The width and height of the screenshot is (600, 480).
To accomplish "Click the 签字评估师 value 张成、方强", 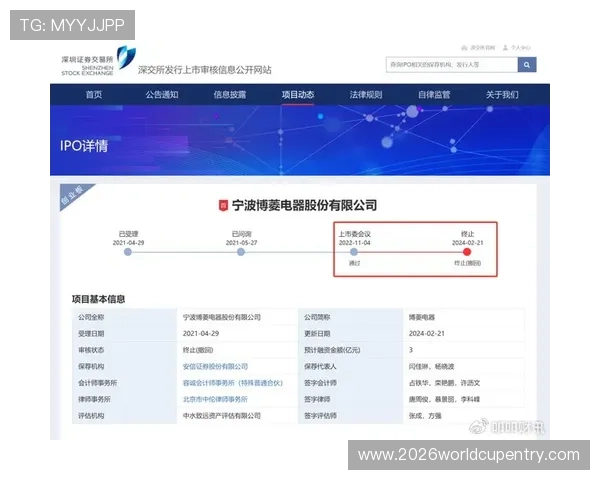I will (x=425, y=416).
